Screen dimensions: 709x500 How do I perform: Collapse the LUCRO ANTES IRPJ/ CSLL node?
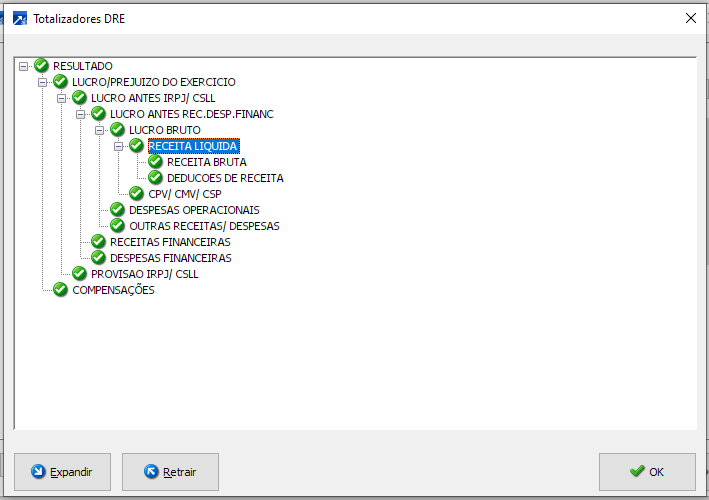pos(61,99)
